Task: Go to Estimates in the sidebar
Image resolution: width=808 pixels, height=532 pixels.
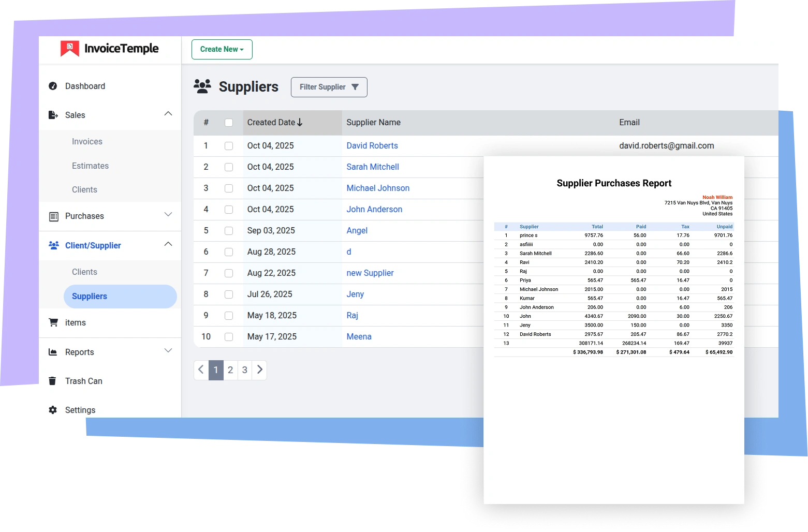Action: pos(90,166)
